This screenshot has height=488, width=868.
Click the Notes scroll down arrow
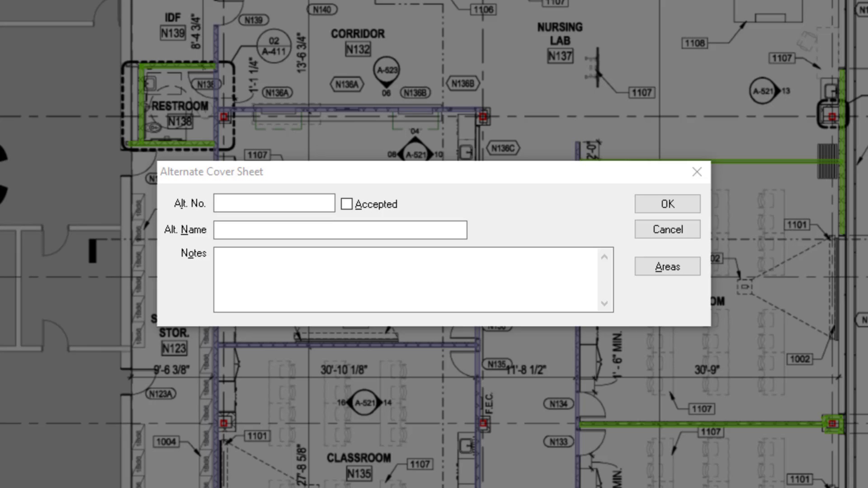tap(604, 303)
